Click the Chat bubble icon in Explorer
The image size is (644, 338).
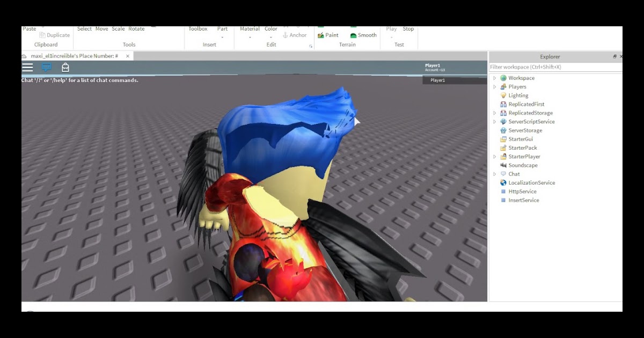[x=503, y=174]
